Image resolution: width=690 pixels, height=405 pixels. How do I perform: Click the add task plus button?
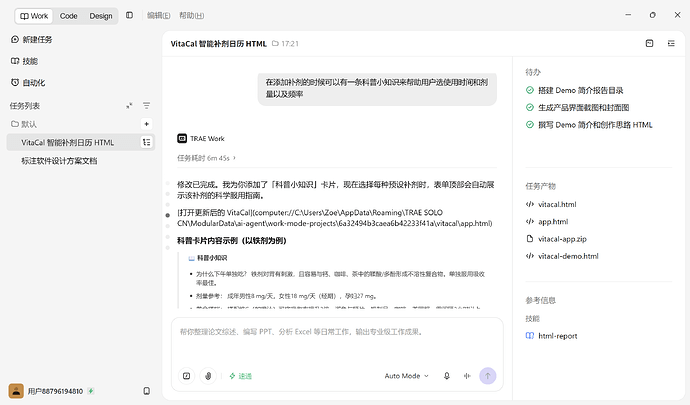click(147, 124)
